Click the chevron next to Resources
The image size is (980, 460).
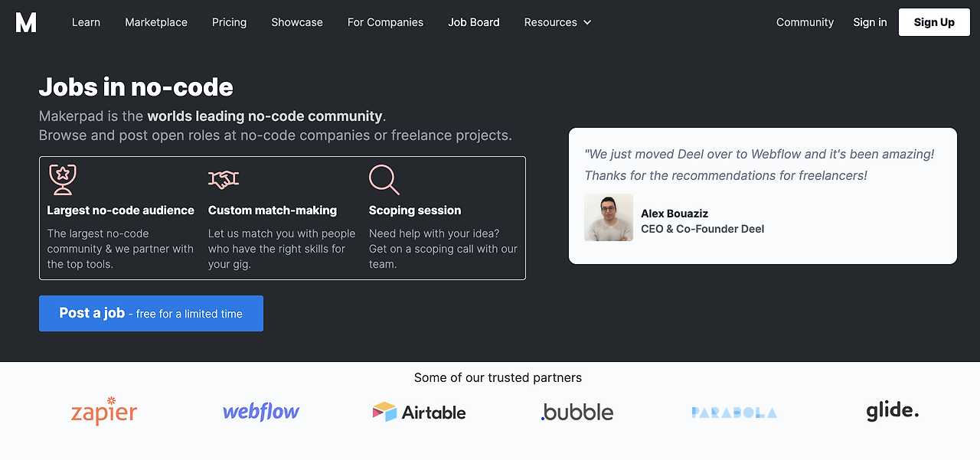pos(587,22)
